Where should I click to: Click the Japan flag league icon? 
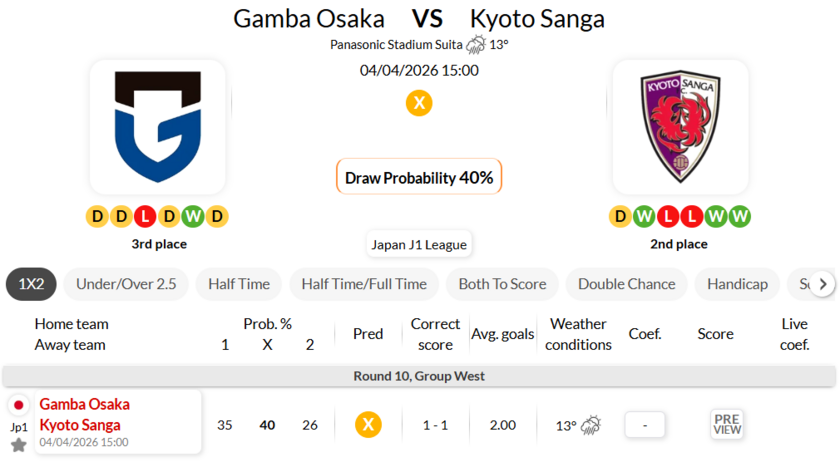click(19, 405)
